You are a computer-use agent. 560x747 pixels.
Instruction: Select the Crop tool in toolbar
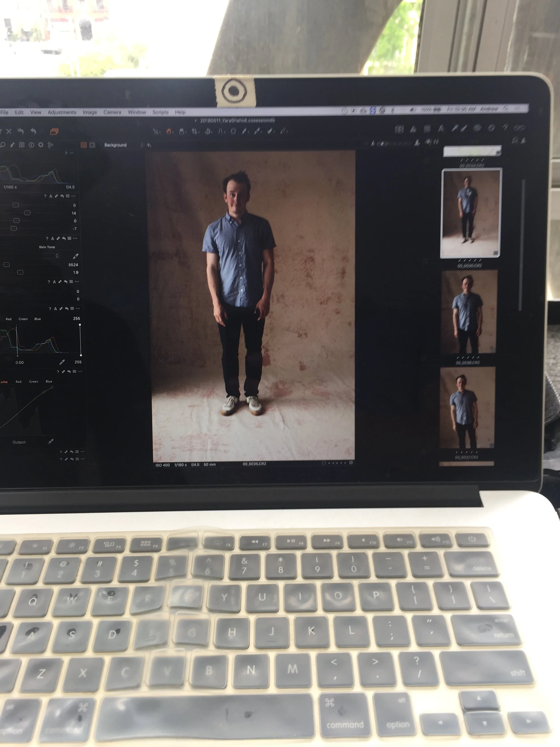195,131
